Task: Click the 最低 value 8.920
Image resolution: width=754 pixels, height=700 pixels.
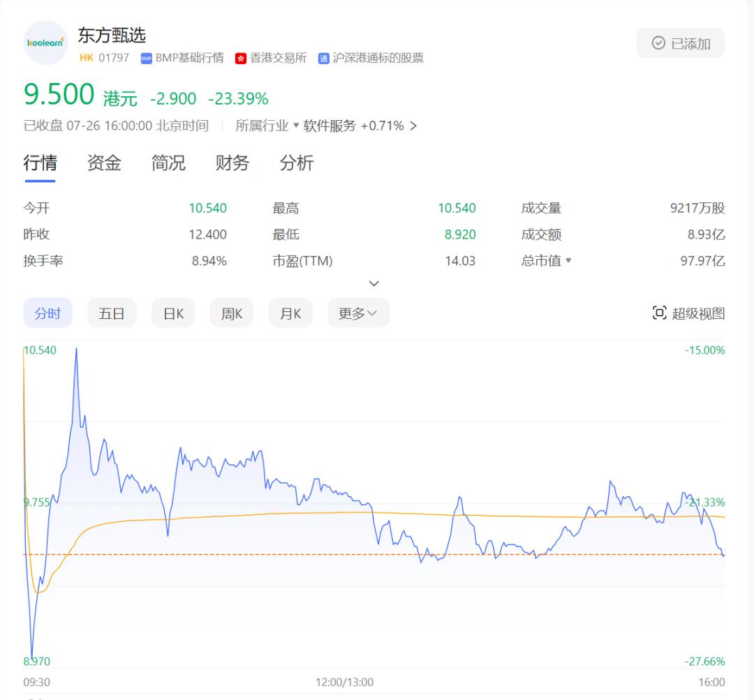Action: pyautogui.click(x=459, y=234)
